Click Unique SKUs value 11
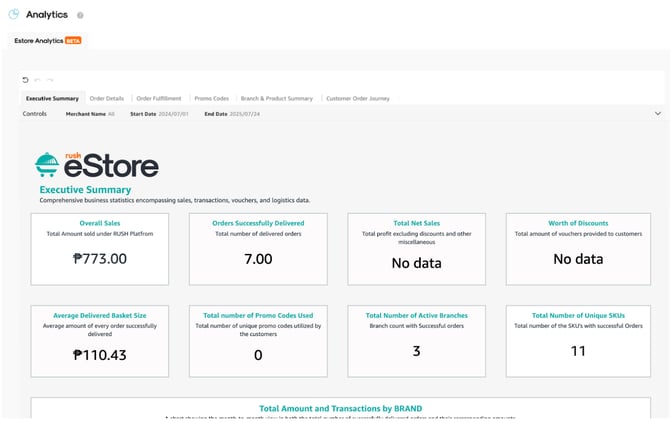Image resolution: width=670 pixels, height=422 pixels. pos(578,351)
